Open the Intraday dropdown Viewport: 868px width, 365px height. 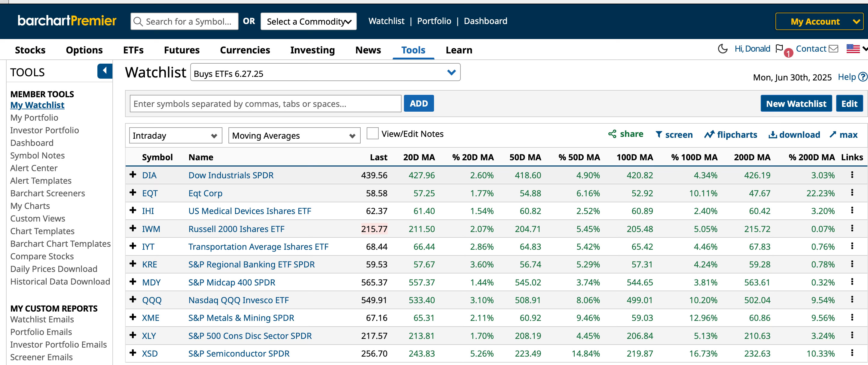pos(176,136)
